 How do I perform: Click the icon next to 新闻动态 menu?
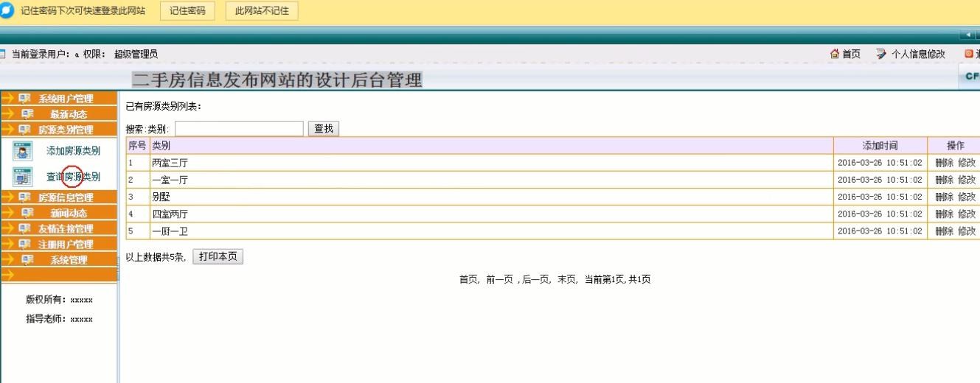pos(25,214)
